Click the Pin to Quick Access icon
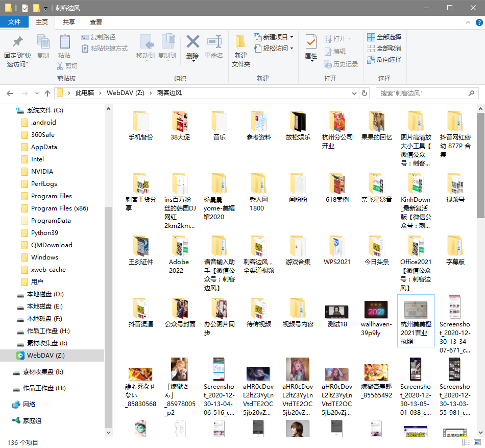 coord(17,42)
